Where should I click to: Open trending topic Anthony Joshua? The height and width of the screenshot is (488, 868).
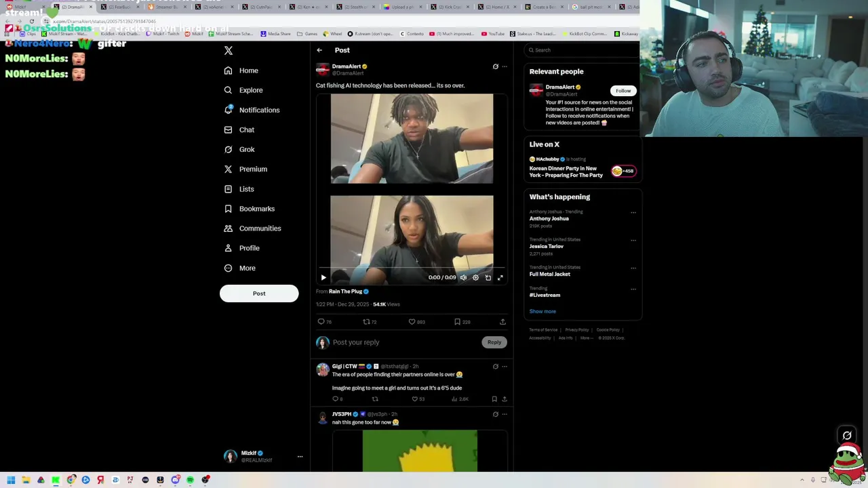[549, 219]
